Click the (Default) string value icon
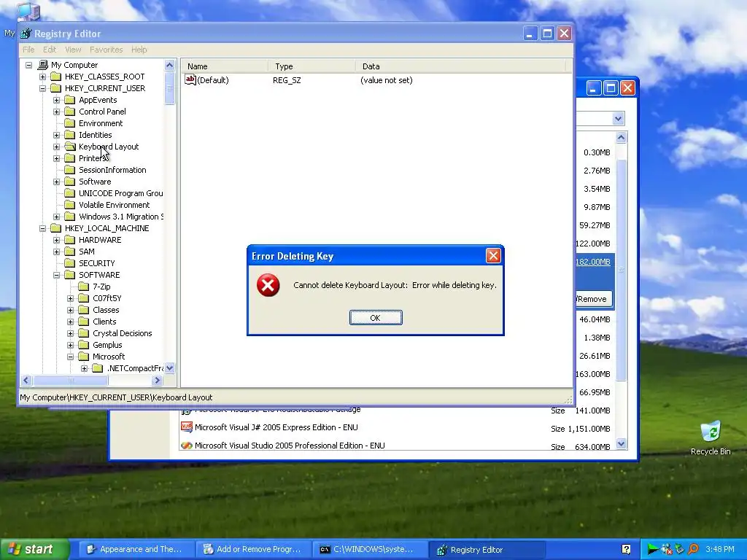This screenshot has width=747, height=560. pyautogui.click(x=190, y=80)
